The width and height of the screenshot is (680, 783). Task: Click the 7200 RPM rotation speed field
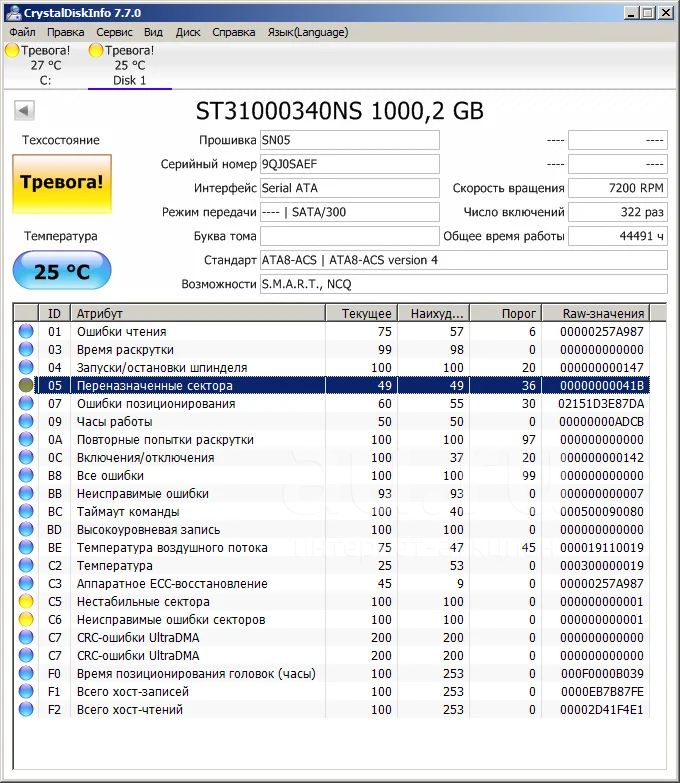tap(618, 188)
